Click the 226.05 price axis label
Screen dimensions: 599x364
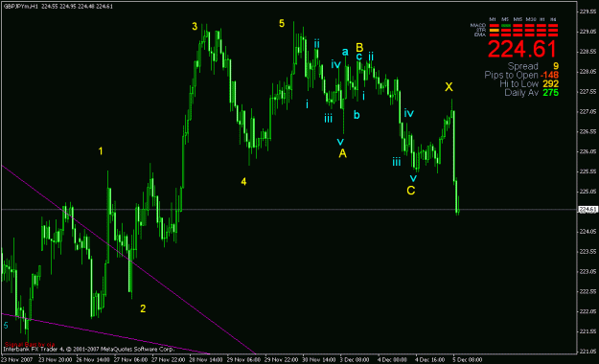[x=587, y=151]
